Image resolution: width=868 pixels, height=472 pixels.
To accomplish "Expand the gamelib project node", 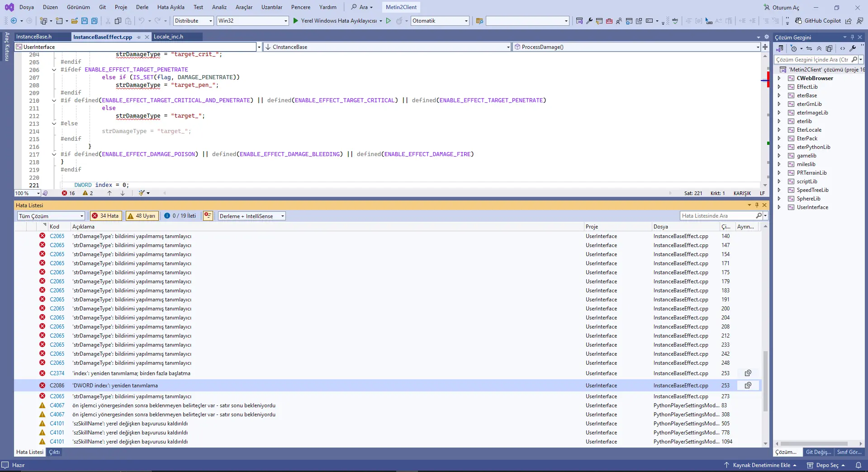I will pyautogui.click(x=779, y=156).
